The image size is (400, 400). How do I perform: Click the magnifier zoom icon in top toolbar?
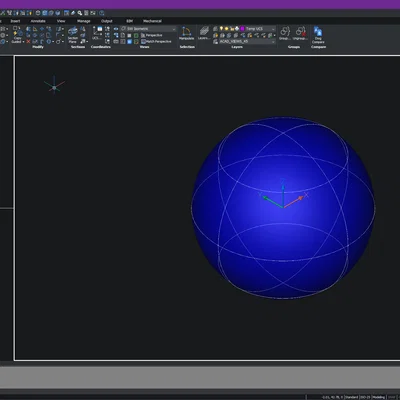[x=80, y=13]
